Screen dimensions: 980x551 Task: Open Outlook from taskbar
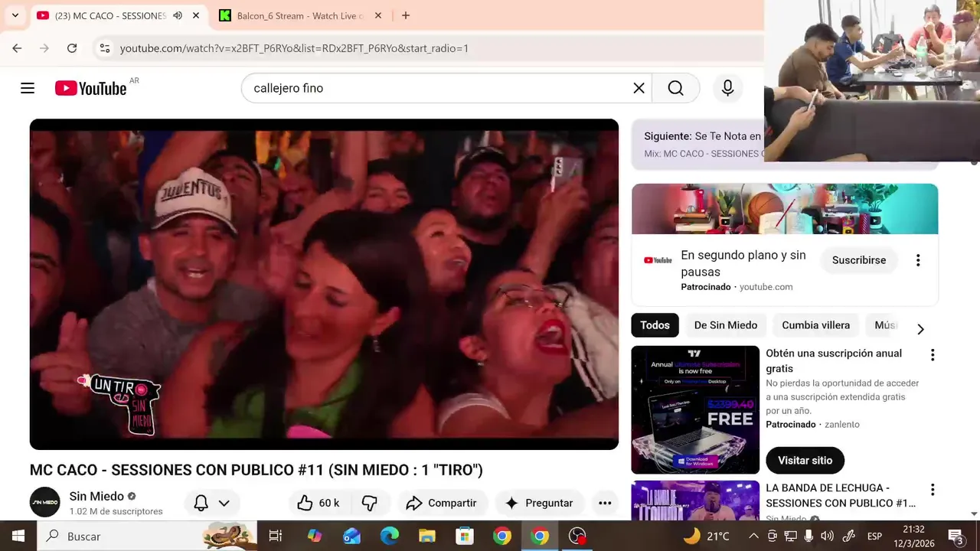coord(352,536)
